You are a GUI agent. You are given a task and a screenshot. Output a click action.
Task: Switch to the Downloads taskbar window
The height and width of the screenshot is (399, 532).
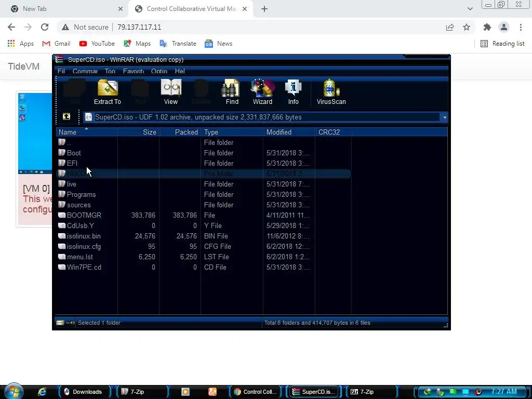tap(84, 392)
